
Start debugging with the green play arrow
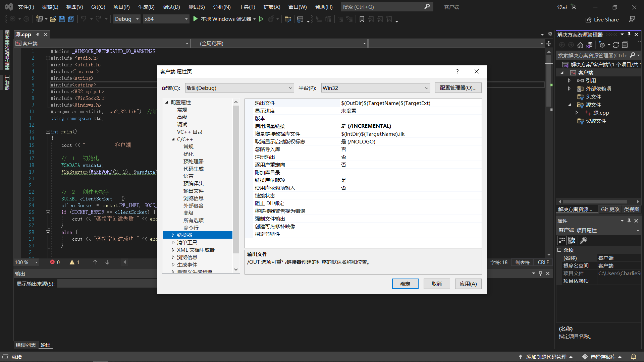(196, 19)
